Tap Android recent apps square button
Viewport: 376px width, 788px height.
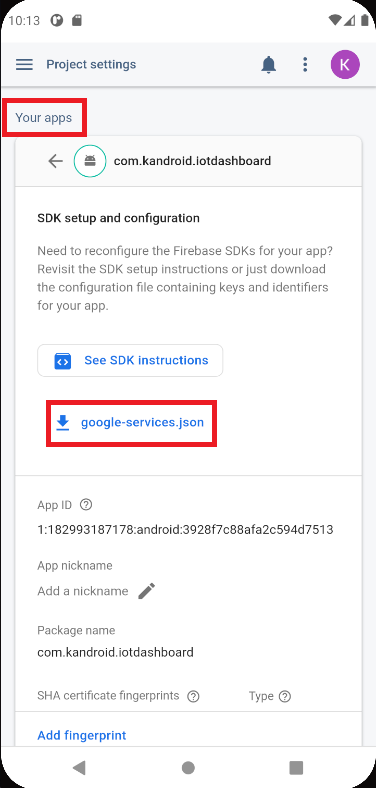[296, 767]
